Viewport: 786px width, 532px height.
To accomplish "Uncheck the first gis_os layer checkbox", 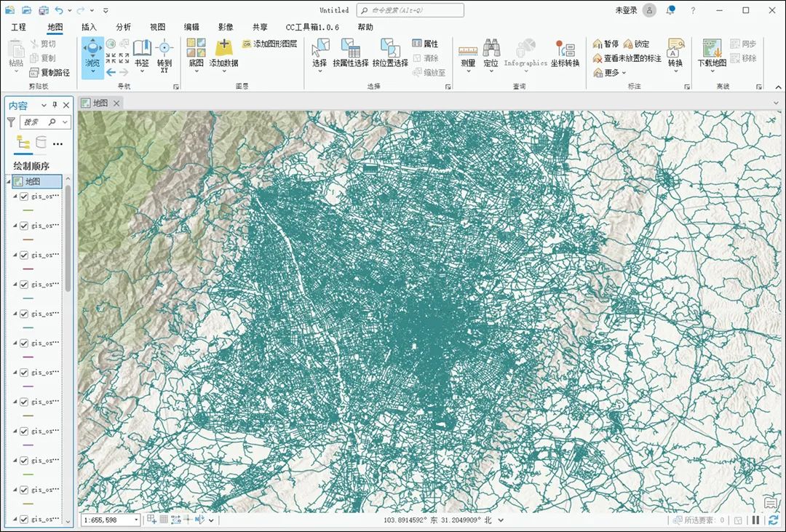I will pyautogui.click(x=23, y=196).
